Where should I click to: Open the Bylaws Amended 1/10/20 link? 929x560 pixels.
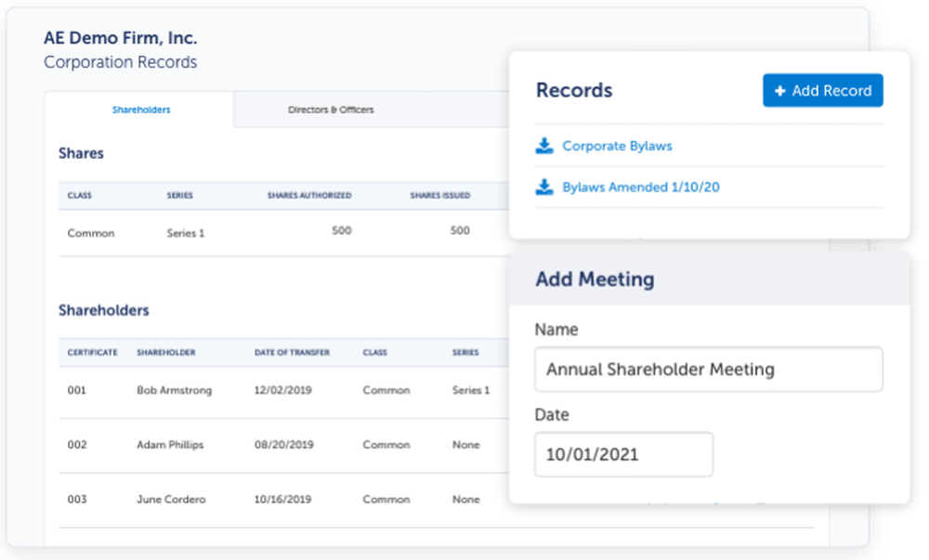[640, 187]
